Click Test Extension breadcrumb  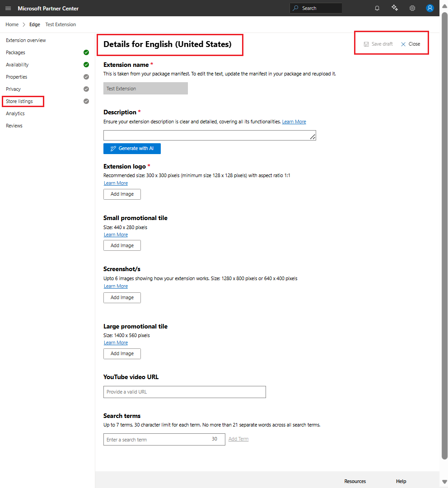pyautogui.click(x=61, y=24)
